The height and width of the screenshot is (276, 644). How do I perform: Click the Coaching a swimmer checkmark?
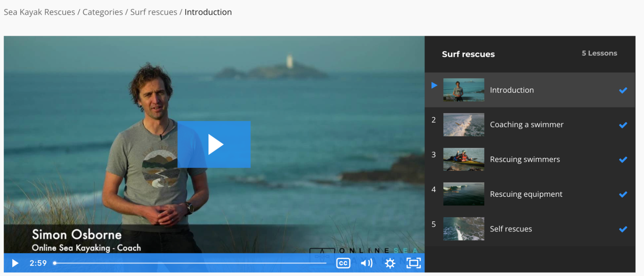coord(623,125)
